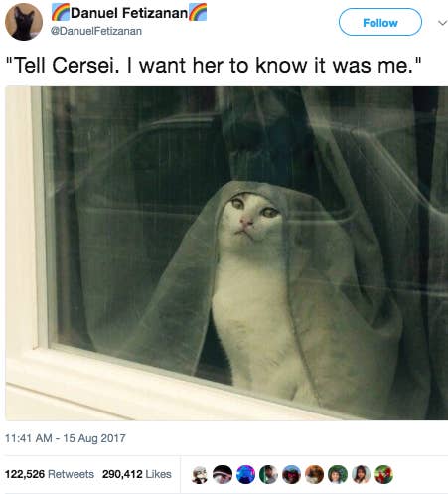Viewport: 448px width, 494px height.
Task: Open the second liker avatar with cap
Action: tap(223, 474)
